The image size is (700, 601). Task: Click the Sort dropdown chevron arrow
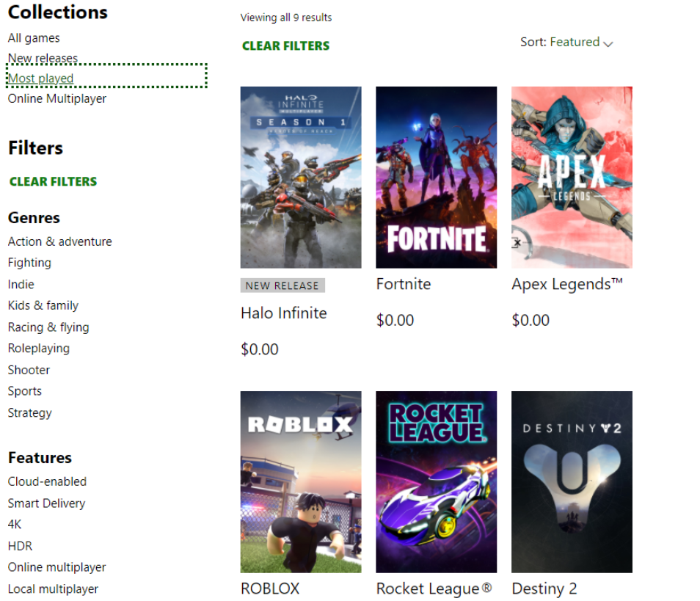608,44
